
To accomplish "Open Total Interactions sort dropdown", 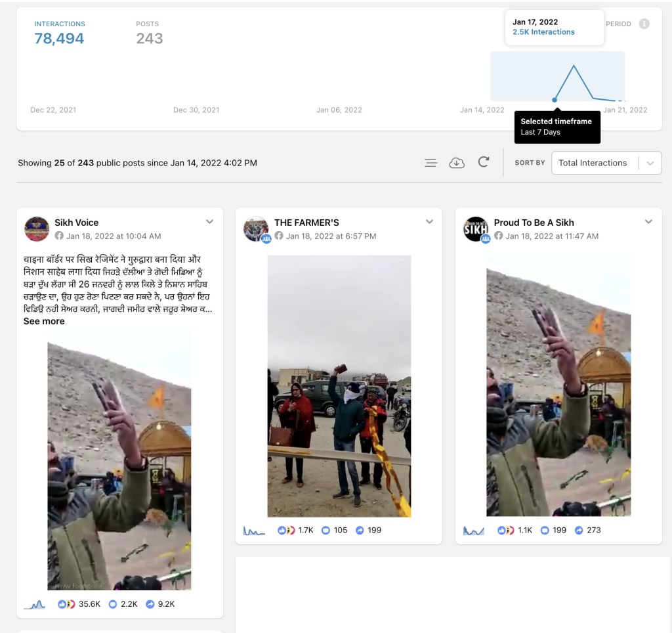I will click(606, 163).
